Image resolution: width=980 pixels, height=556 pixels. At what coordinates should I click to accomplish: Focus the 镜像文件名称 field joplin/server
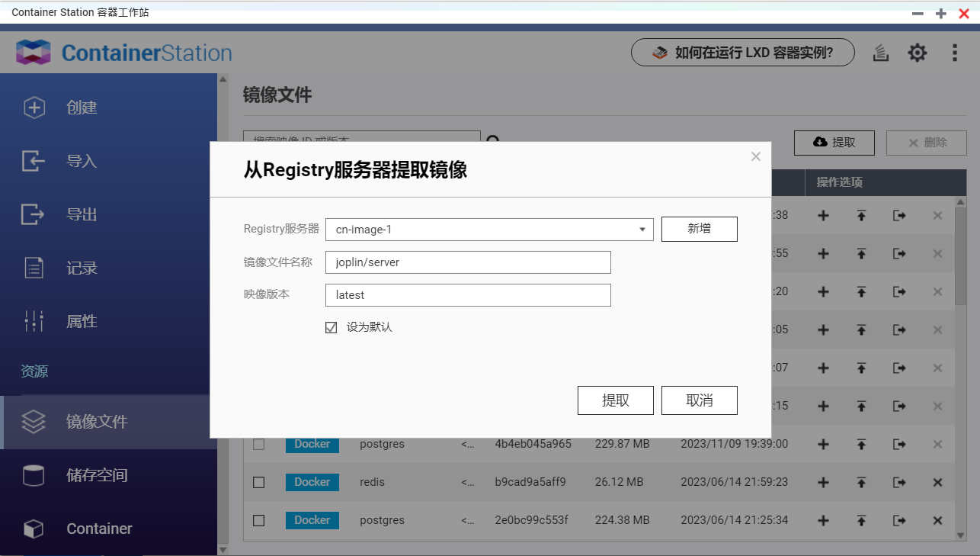(468, 262)
